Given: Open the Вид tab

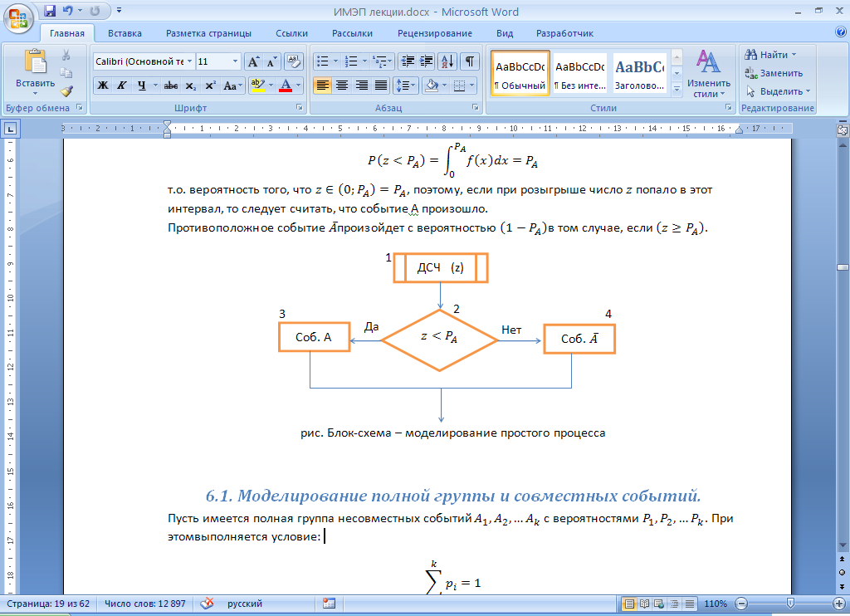Looking at the screenshot, I should point(505,33).
